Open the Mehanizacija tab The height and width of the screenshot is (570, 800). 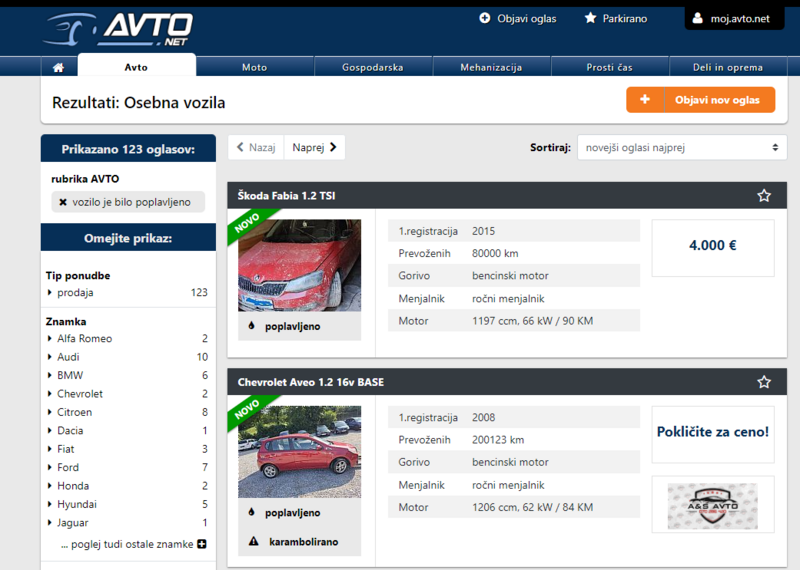pyautogui.click(x=491, y=67)
